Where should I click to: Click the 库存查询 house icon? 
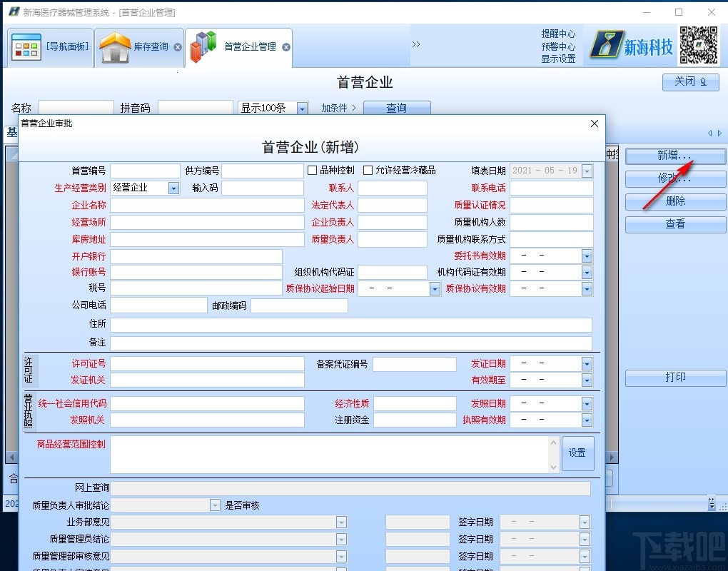point(116,47)
